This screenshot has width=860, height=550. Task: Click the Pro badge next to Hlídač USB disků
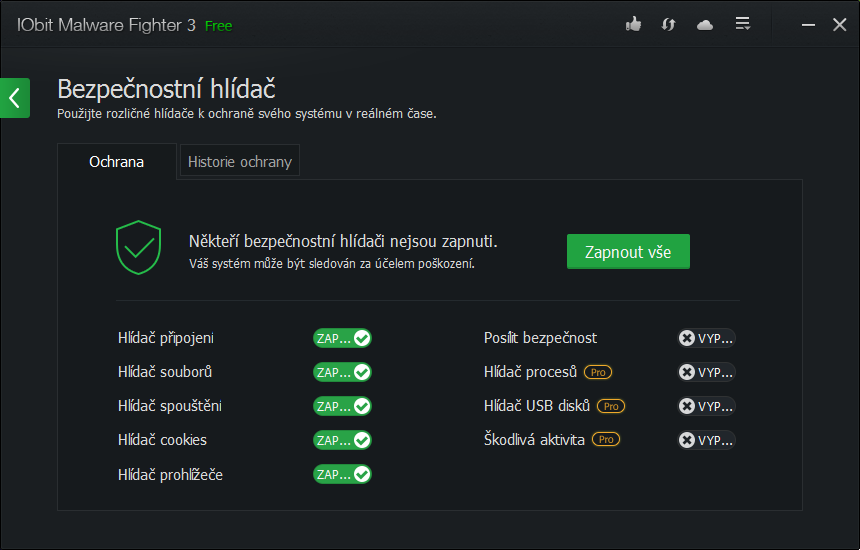click(x=611, y=406)
